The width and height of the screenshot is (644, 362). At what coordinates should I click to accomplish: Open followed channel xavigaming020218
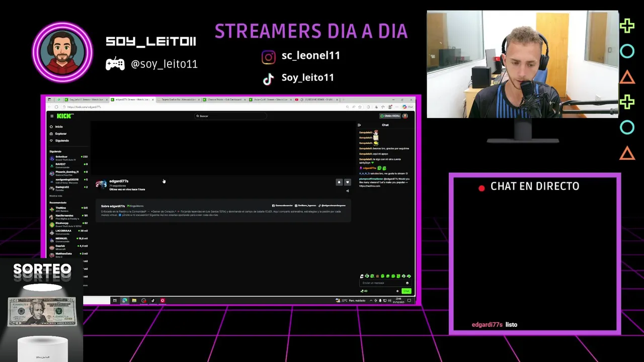click(68, 180)
